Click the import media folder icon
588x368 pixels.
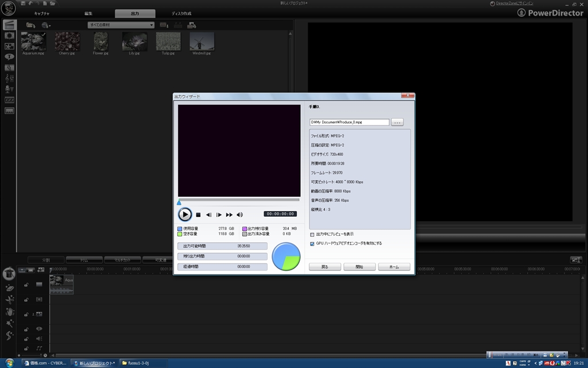[x=30, y=25]
